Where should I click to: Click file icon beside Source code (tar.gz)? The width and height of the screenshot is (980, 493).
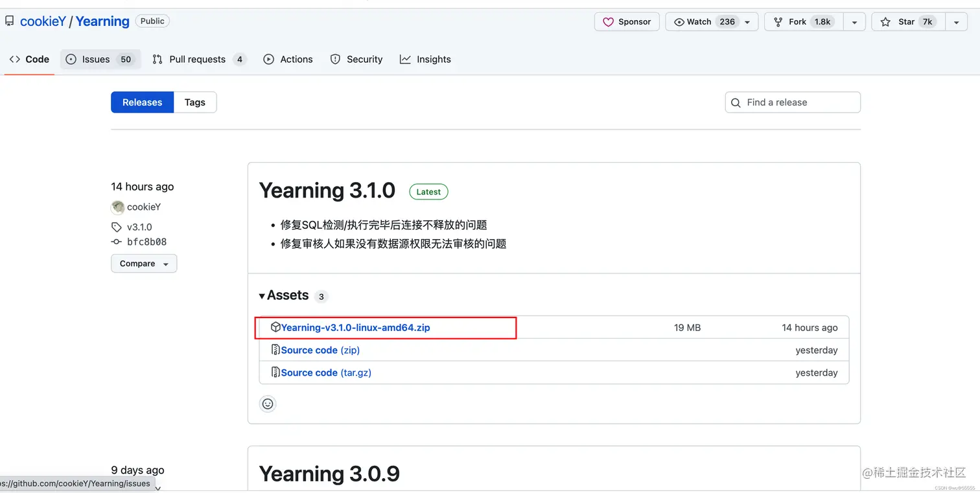pos(275,373)
